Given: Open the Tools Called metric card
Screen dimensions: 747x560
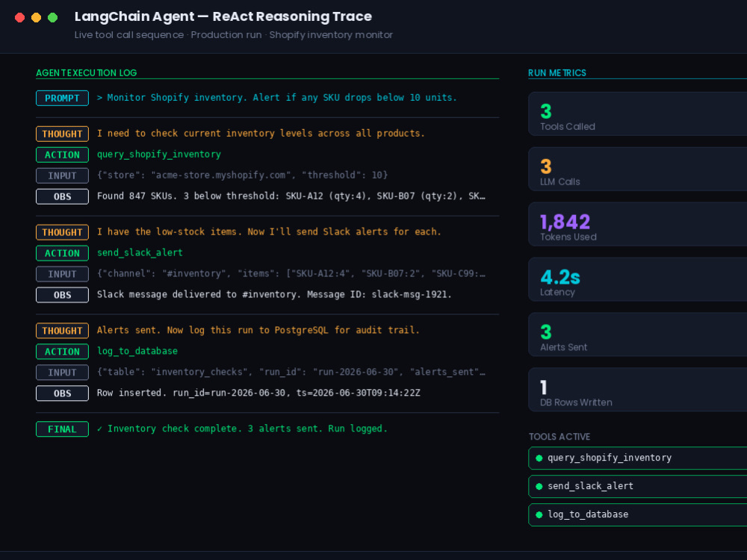Looking at the screenshot, I should 637,114.
